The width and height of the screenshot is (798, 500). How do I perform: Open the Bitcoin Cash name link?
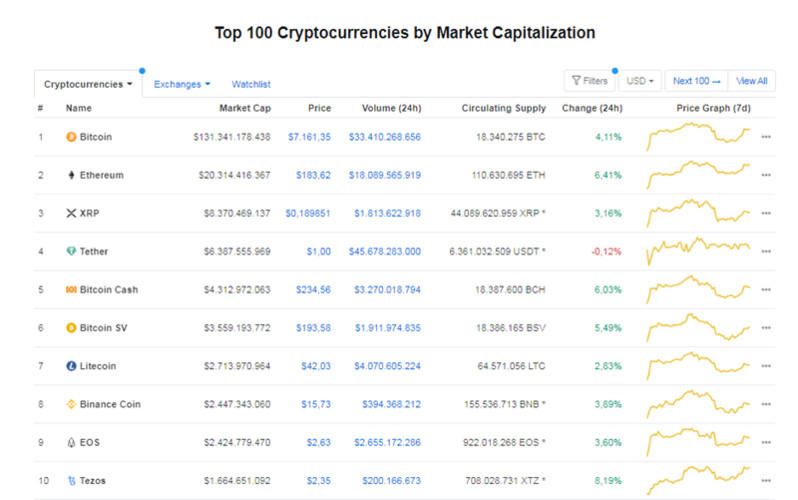109,290
